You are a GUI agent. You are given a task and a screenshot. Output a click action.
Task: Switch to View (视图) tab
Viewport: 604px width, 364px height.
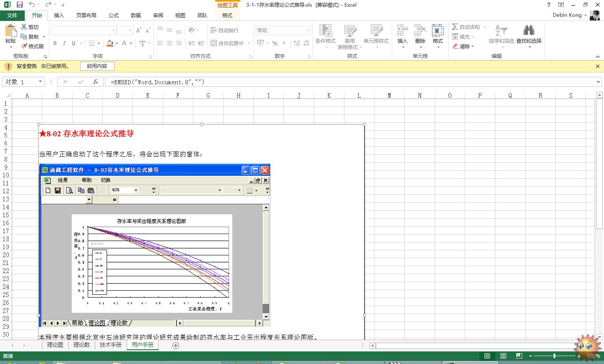pos(180,15)
